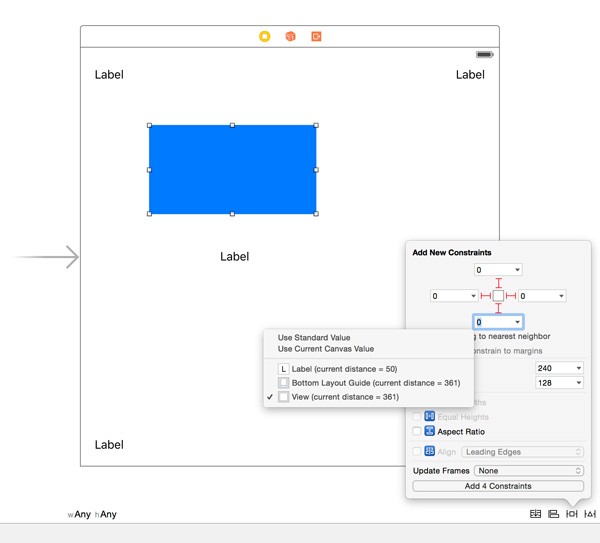This screenshot has height=543, width=600.
Task: Click the Aspect Ratio blue icon
Action: coord(429,431)
